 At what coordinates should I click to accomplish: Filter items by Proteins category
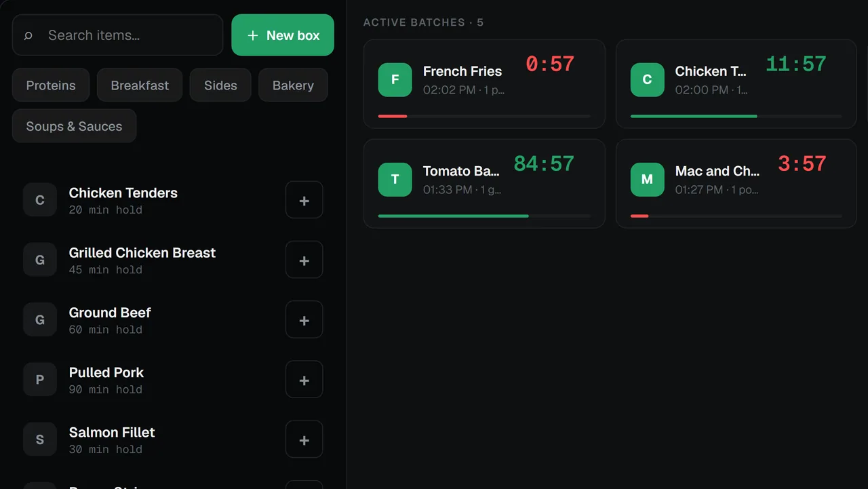pos(51,85)
